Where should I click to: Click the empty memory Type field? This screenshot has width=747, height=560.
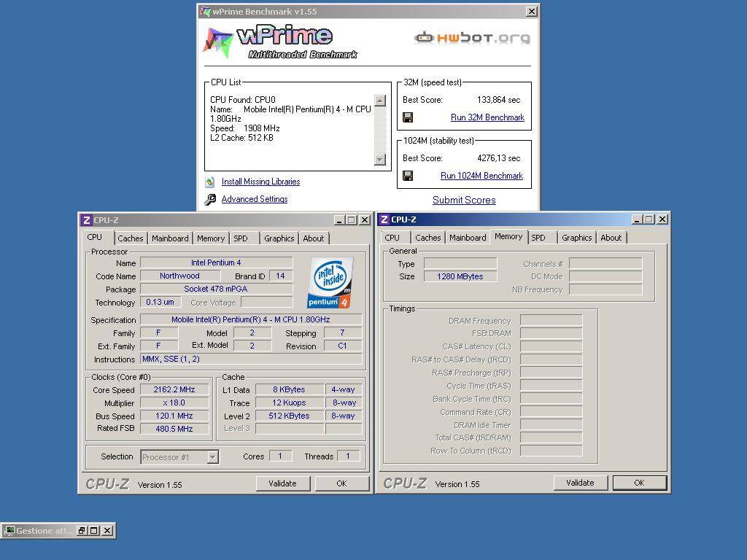(460, 264)
